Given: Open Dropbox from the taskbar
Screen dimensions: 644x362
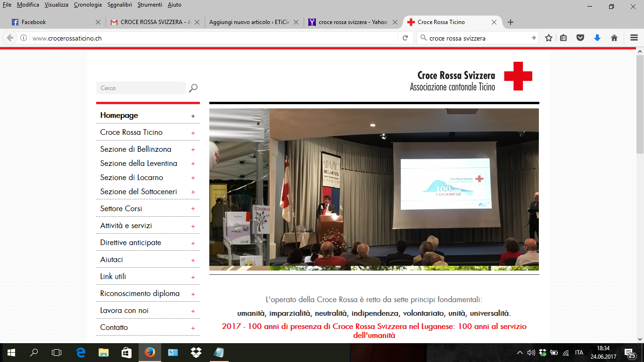Looking at the screenshot, I should coord(196,353).
